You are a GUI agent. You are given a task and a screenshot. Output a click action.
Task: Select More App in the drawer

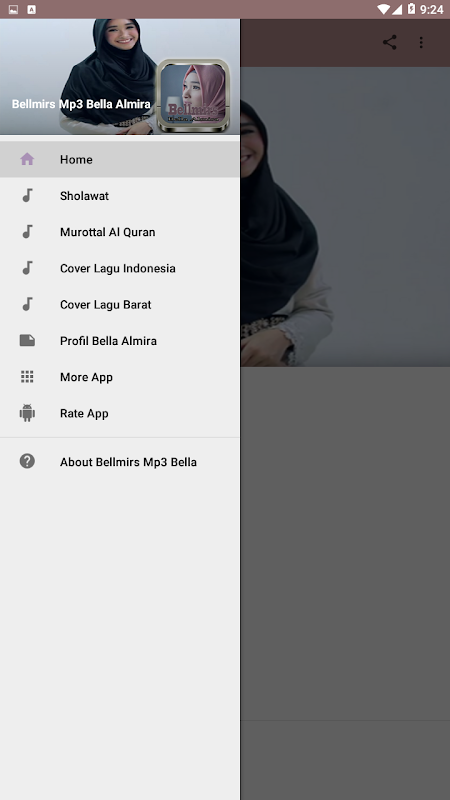coord(120,377)
